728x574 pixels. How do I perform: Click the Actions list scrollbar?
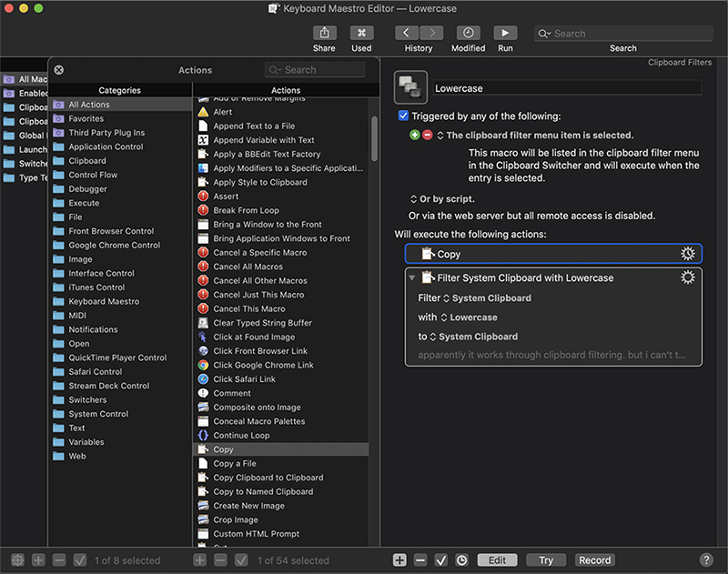[x=374, y=138]
